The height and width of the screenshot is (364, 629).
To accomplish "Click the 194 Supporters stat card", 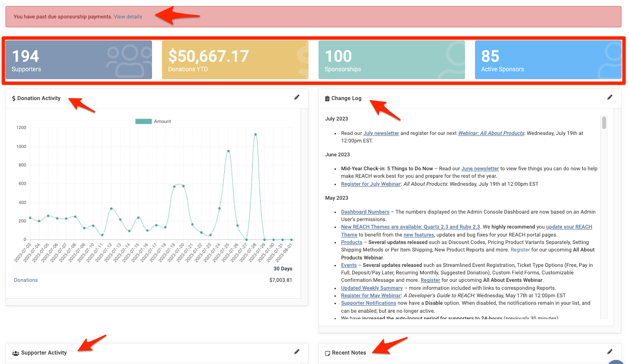I will pos(78,59).
